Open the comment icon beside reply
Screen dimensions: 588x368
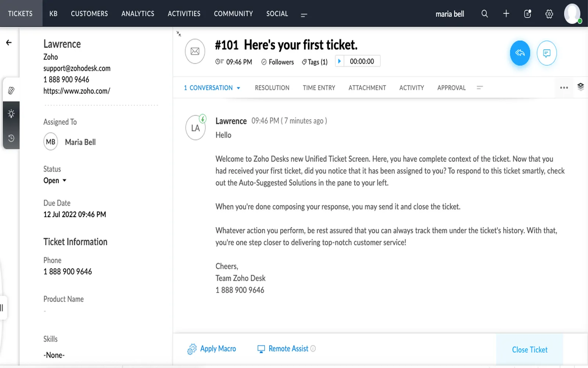pos(546,53)
